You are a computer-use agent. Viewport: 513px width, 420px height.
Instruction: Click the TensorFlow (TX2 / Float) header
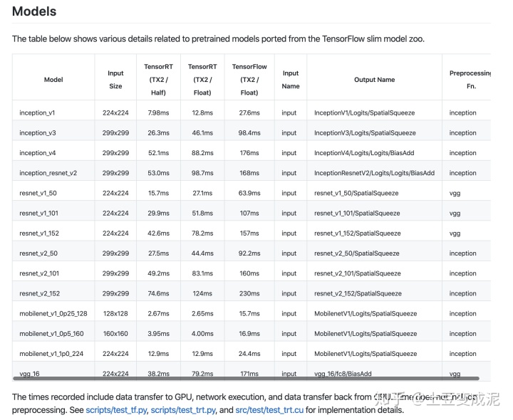click(249, 80)
